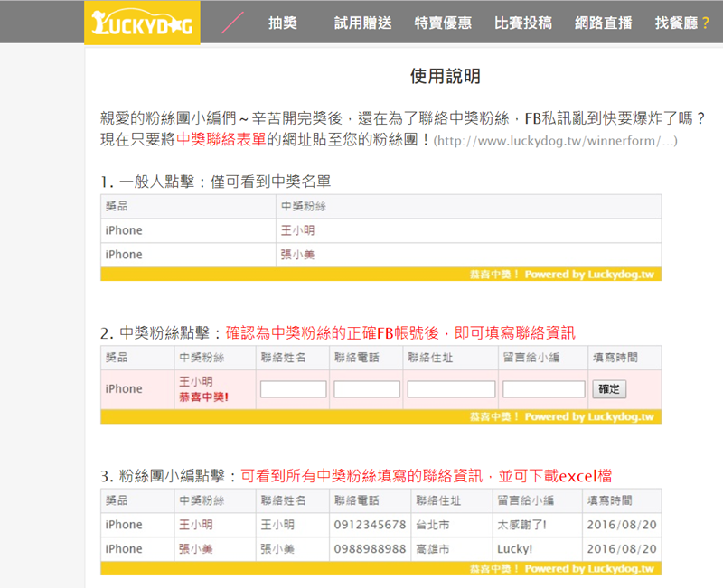Switch to the 網路直播 section

(604, 23)
